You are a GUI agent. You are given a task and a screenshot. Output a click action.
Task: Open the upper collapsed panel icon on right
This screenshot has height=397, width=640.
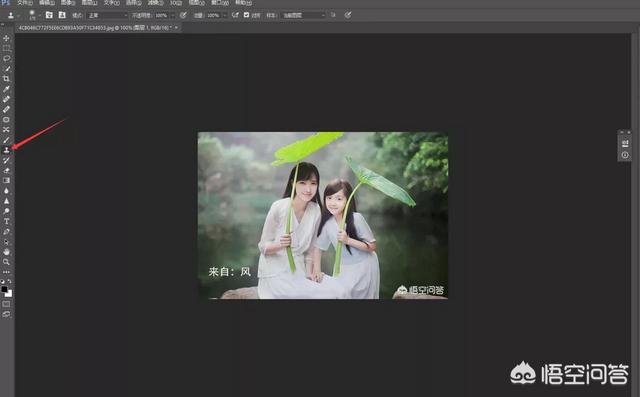pyautogui.click(x=624, y=144)
